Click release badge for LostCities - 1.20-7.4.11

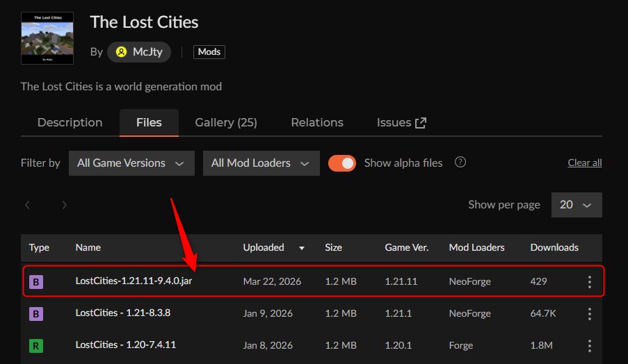coord(36,346)
